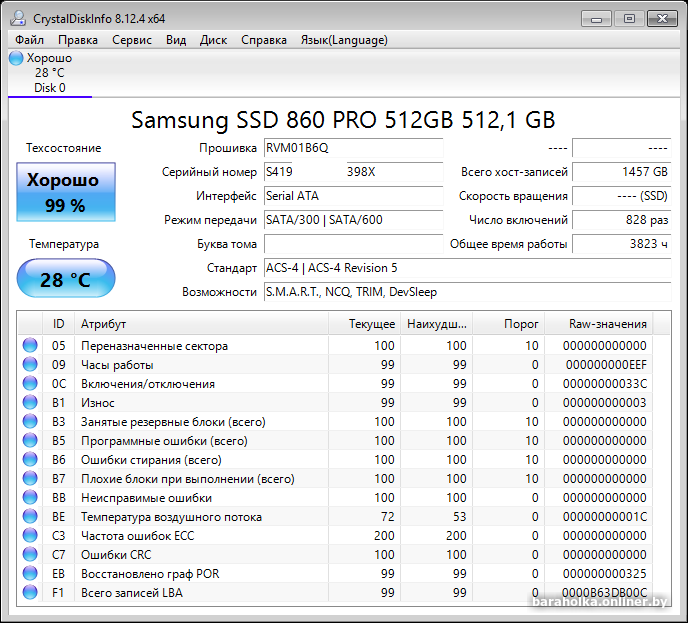Click the Режим передачи field SATA/300 | SATA/600
This screenshot has width=688, height=623.
click(354, 219)
